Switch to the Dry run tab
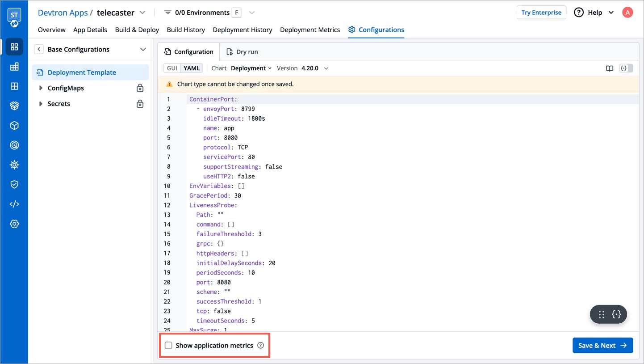 click(x=242, y=52)
